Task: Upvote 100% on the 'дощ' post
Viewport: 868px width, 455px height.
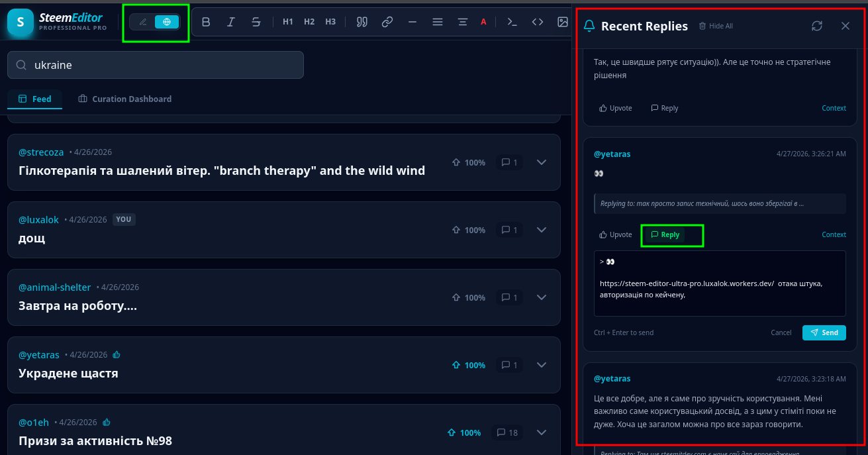Action: pyautogui.click(x=468, y=230)
